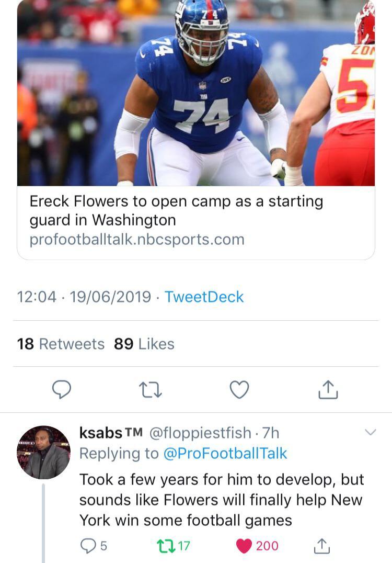392x563 pixels.
Task: Open the Ereck Flowers article headline
Action: click(176, 210)
